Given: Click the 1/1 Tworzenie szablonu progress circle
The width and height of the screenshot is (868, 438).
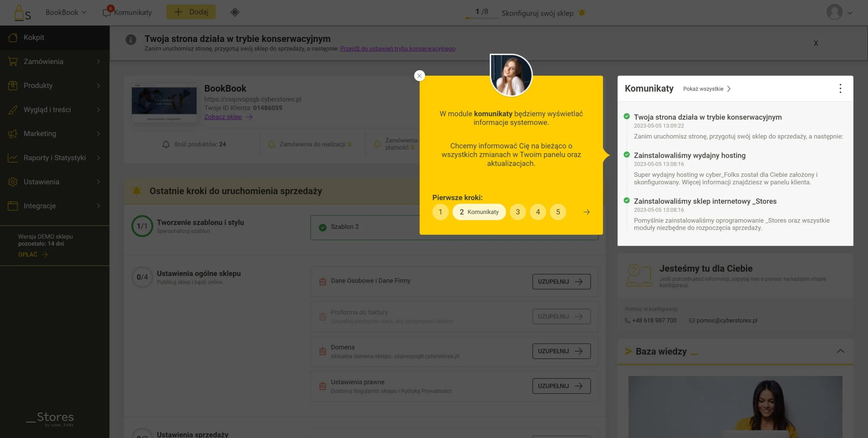Looking at the screenshot, I should [142, 226].
